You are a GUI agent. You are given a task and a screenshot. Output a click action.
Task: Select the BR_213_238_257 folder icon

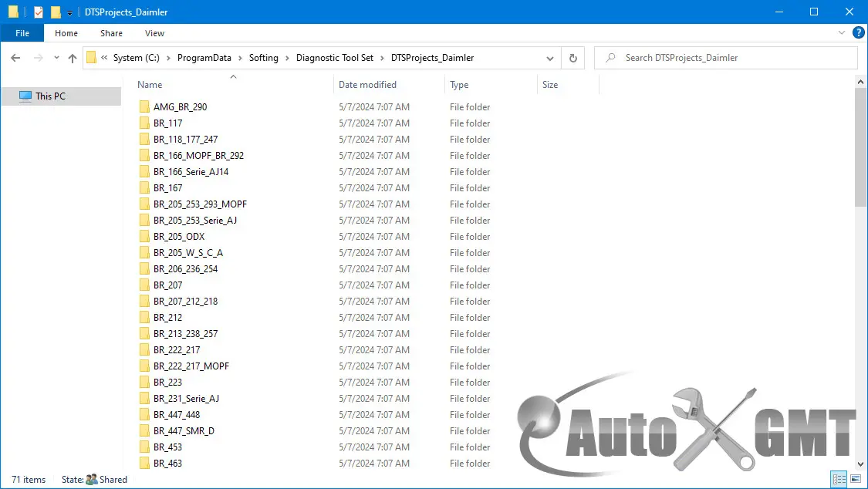tap(144, 333)
